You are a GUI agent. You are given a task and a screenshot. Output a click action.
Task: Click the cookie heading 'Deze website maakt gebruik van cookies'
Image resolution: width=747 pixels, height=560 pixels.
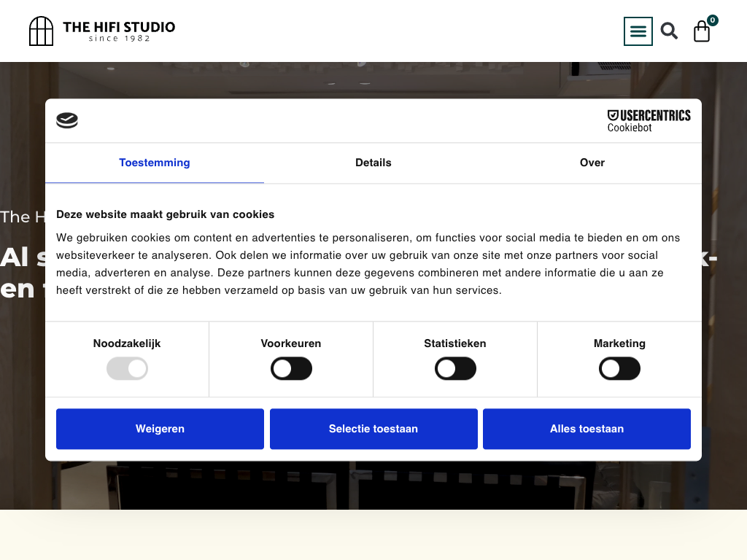pos(166,214)
